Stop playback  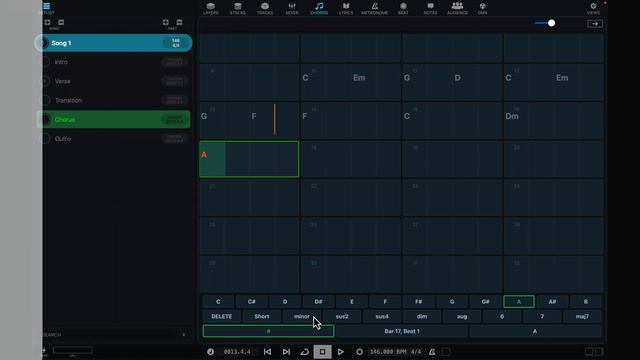(x=322, y=351)
